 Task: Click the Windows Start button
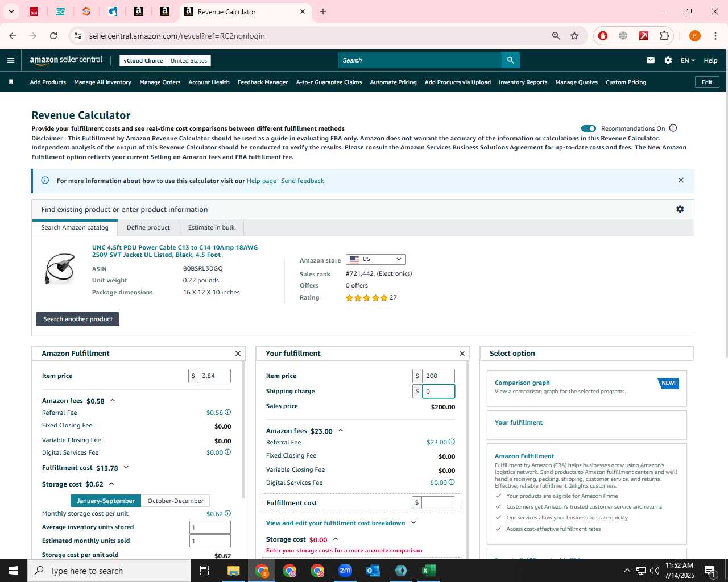[14, 571]
